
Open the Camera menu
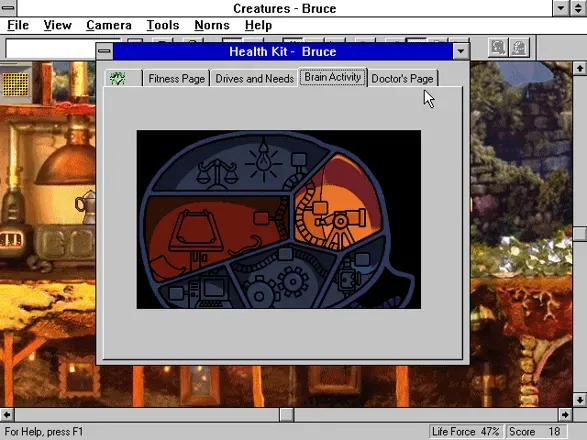[109, 25]
